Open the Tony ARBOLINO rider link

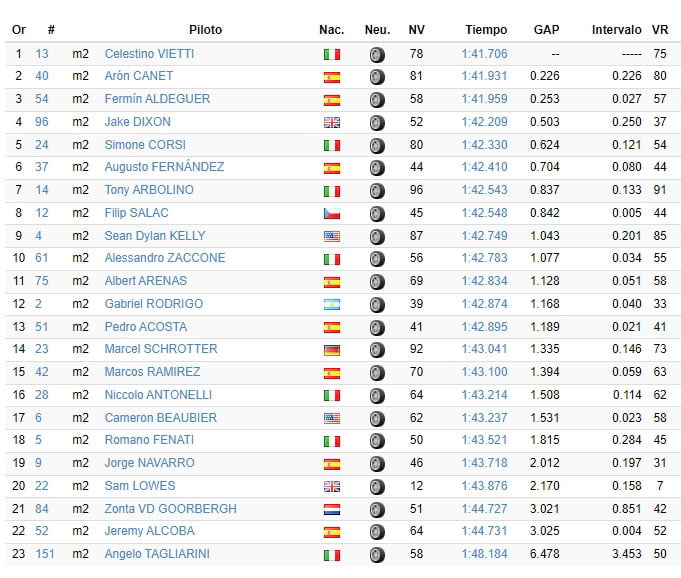tap(149, 190)
